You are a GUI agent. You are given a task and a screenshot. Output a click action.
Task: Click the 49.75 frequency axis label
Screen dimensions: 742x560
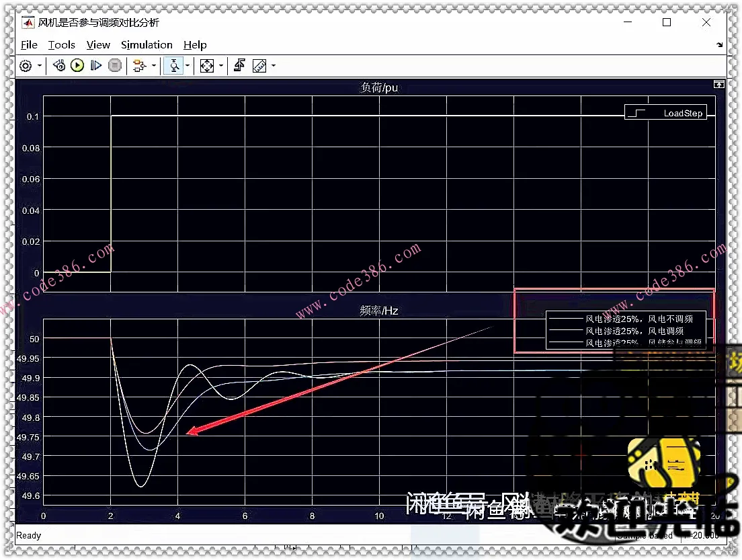click(x=28, y=437)
